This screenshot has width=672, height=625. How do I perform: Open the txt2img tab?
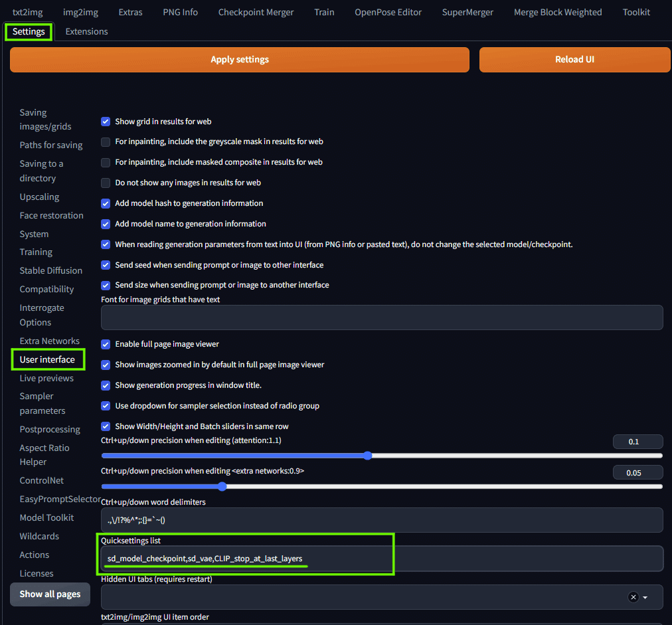click(x=27, y=12)
